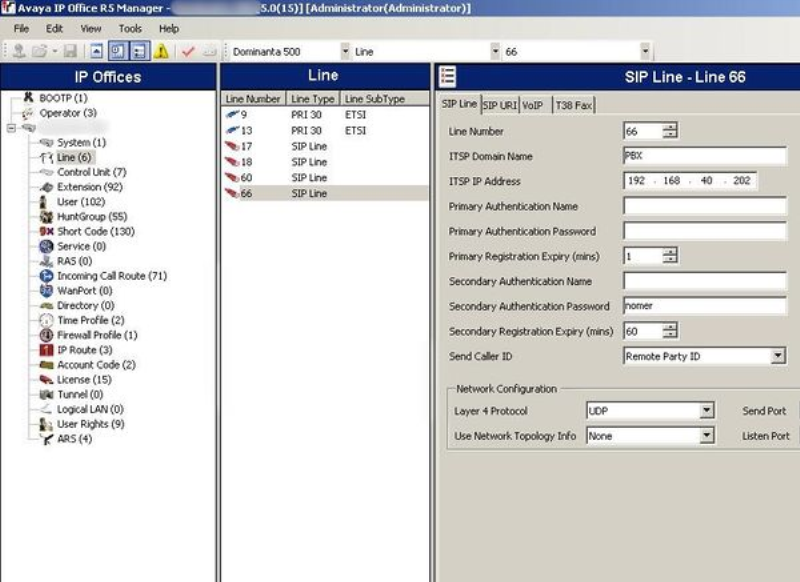Select License (15) in the tree

[x=84, y=379]
